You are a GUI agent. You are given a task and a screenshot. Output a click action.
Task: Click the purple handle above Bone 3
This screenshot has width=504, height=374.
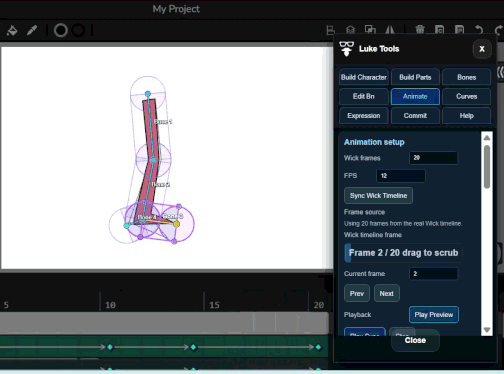coord(179,207)
